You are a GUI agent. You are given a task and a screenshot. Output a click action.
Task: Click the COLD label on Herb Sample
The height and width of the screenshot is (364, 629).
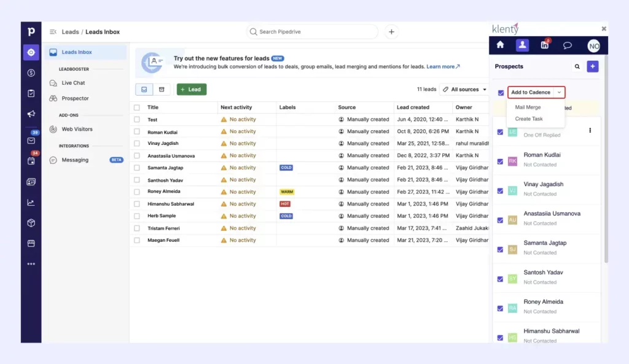[286, 215]
